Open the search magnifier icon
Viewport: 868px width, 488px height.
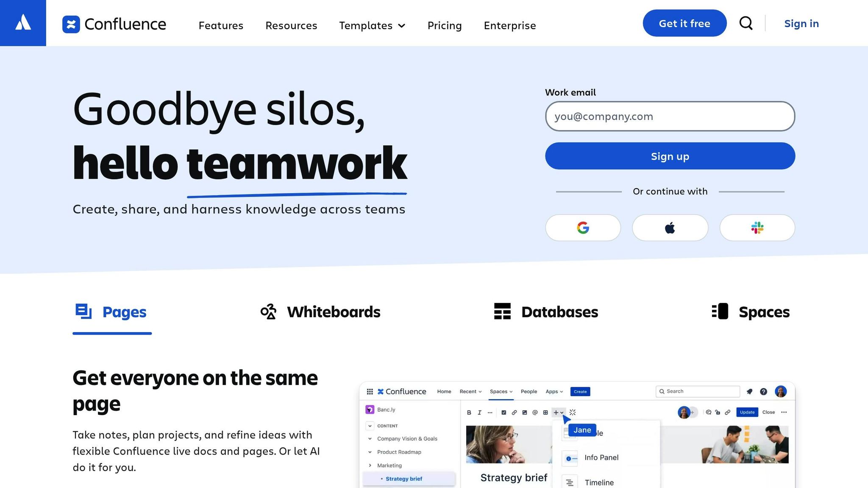point(746,23)
